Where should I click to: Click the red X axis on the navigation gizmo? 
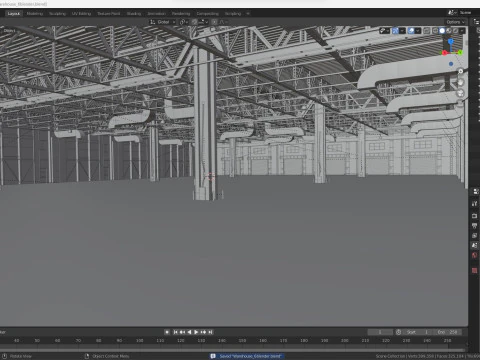(x=444, y=53)
